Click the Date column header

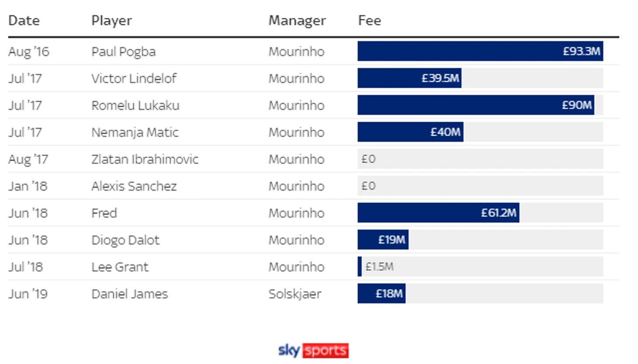coord(24,21)
